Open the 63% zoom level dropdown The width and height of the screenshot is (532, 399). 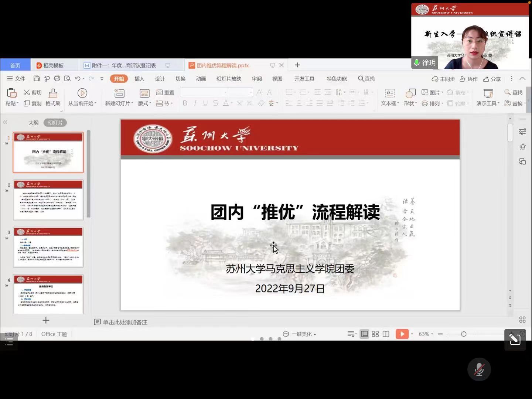[x=426, y=334]
